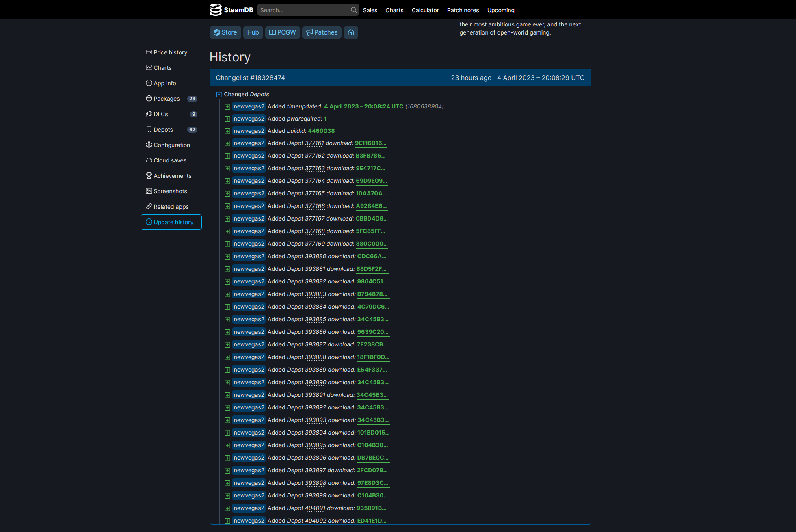Click the DB7BE0C manifest link
The height and width of the screenshot is (532, 796).
373,458
